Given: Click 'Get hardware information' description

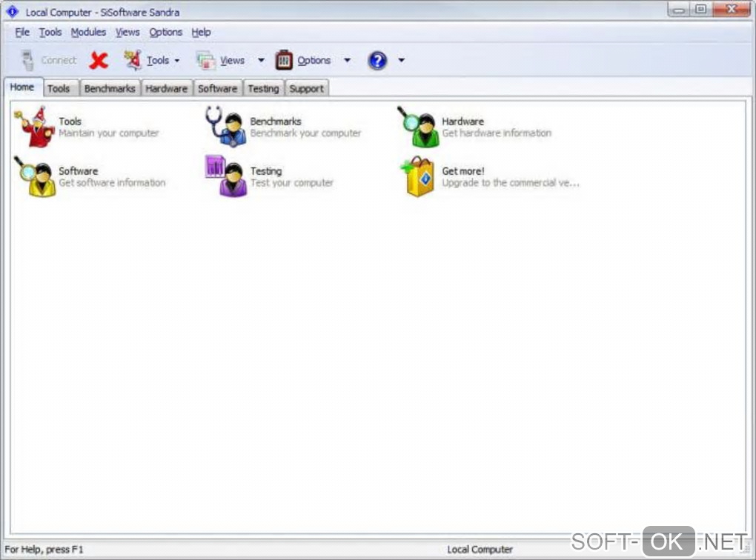Looking at the screenshot, I should click(497, 133).
